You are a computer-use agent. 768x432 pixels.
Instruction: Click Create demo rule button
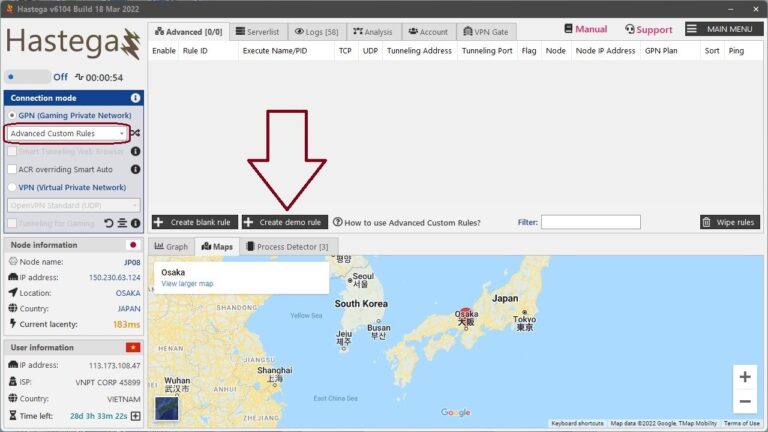pos(285,222)
